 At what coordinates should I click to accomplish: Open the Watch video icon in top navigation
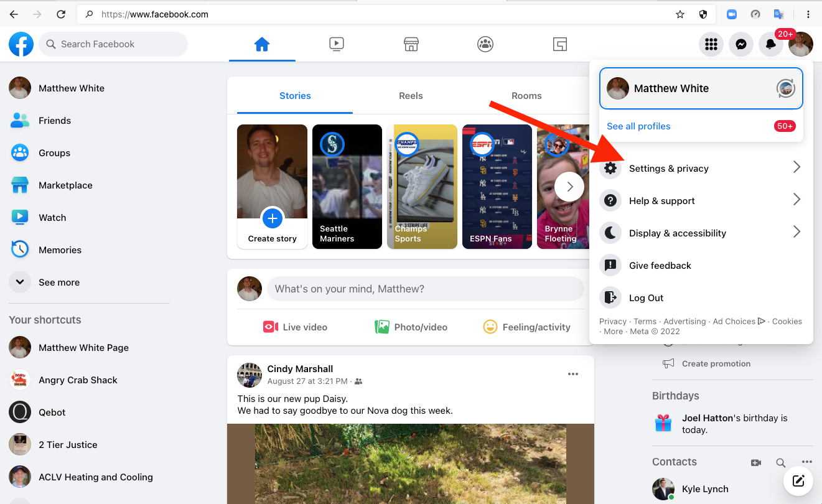click(x=336, y=44)
